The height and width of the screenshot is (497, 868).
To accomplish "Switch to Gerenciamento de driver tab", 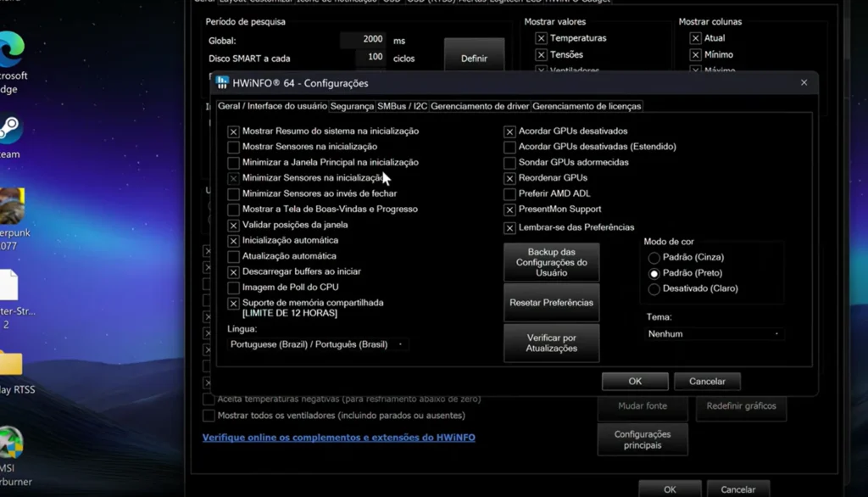I will tap(480, 106).
